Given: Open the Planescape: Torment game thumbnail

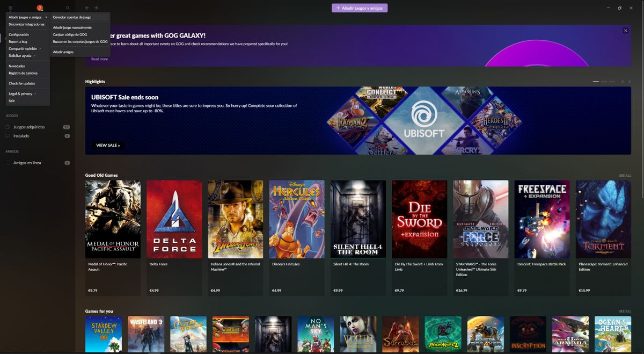Looking at the screenshot, I should pos(603,218).
